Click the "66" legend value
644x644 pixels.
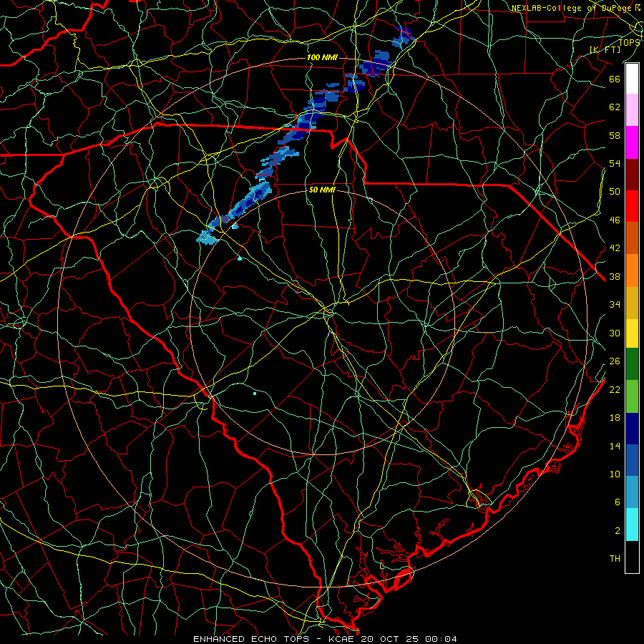point(615,79)
